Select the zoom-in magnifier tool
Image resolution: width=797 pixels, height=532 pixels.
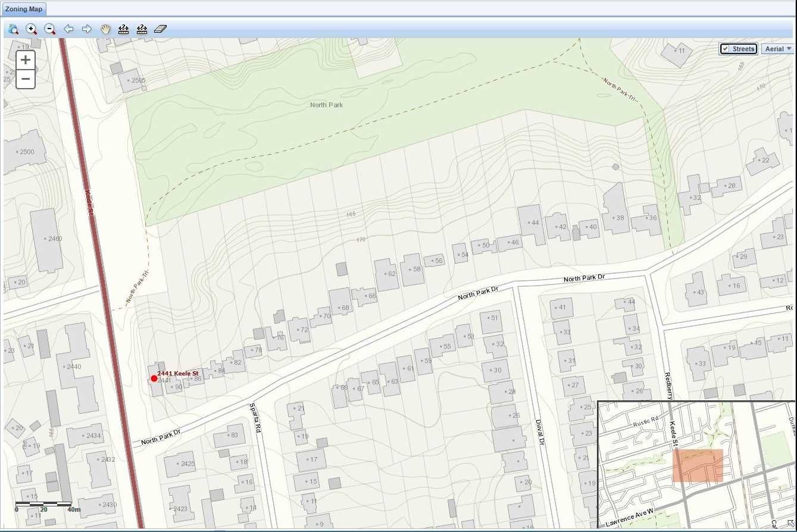(32, 29)
